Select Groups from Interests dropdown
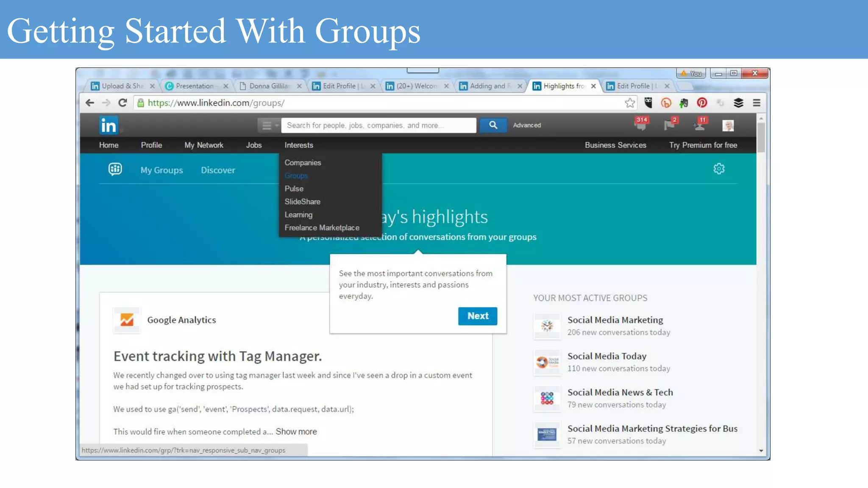 [x=296, y=175]
